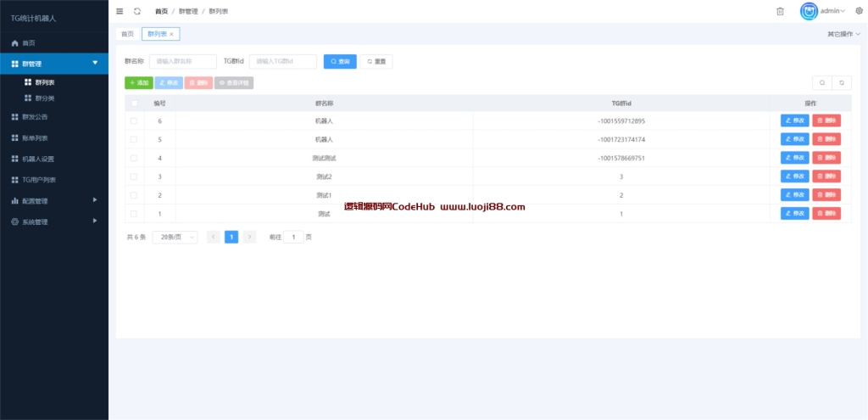Click the 群管理 breadcrumb item
The height and width of the screenshot is (420, 868).
pos(188,11)
